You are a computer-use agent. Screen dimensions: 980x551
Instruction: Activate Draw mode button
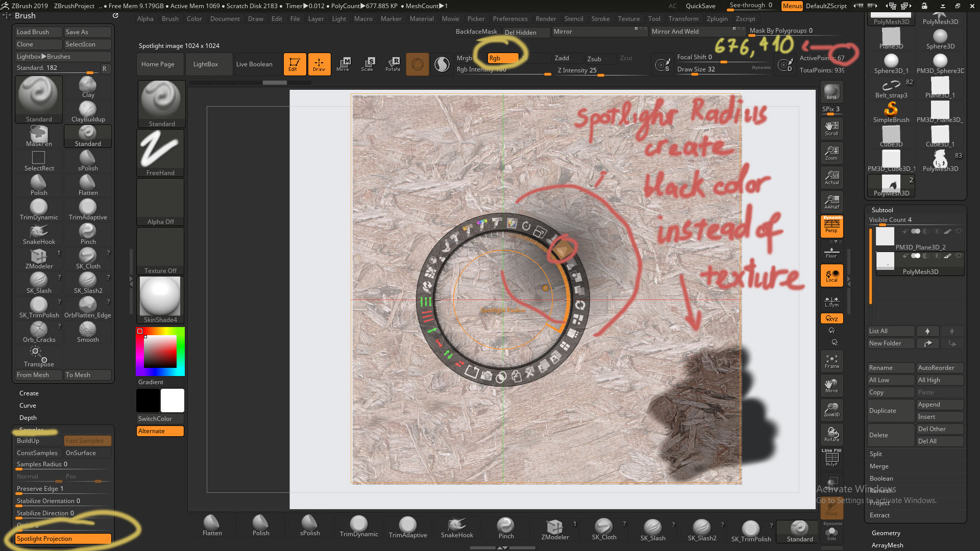tap(319, 64)
